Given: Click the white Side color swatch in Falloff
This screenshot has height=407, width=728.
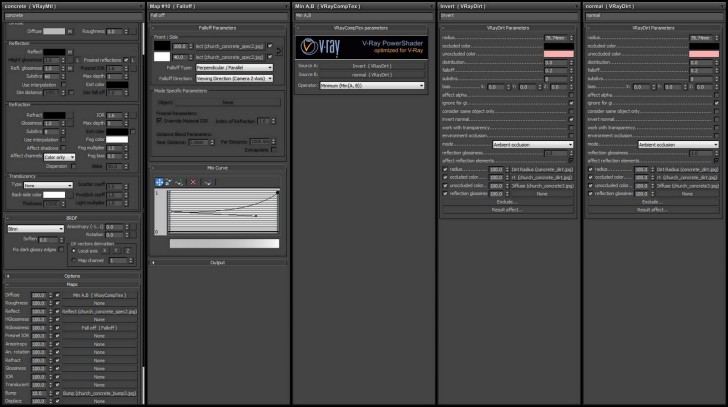Looking at the screenshot, I should tap(162, 57).
